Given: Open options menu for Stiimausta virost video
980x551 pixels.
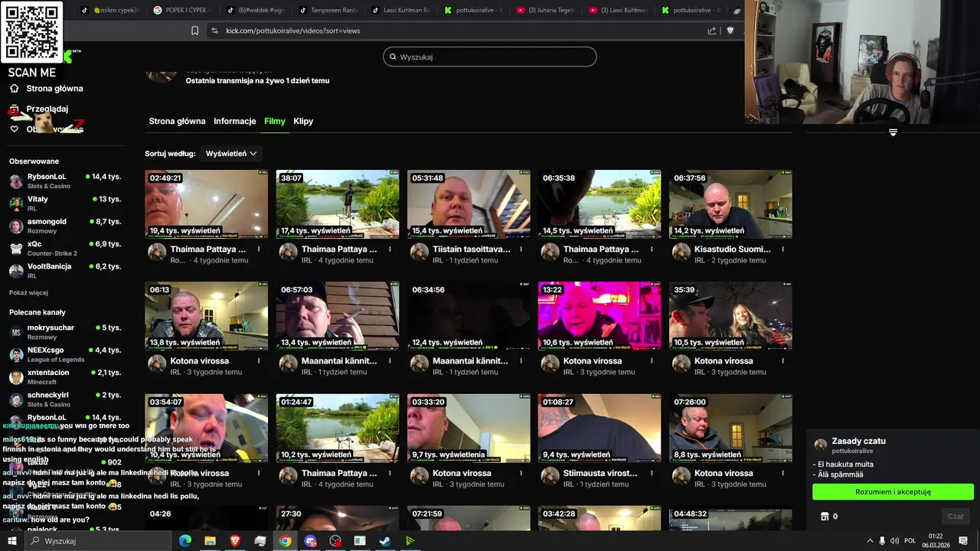Looking at the screenshot, I should (652, 474).
